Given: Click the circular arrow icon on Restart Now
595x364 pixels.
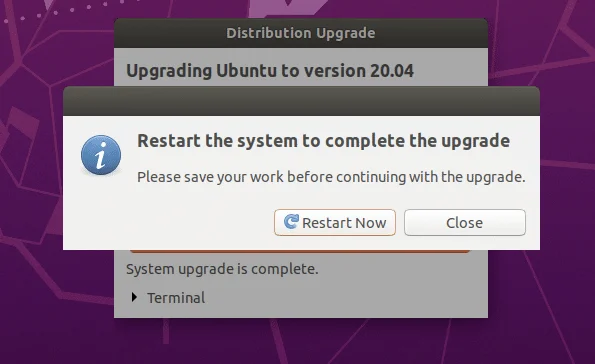Looking at the screenshot, I should tap(291, 222).
